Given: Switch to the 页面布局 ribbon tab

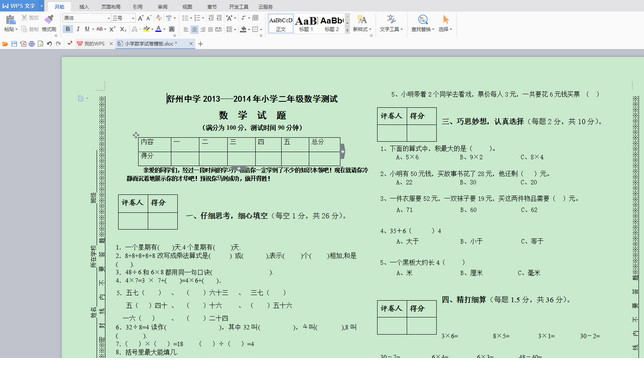Looking at the screenshot, I should click(x=111, y=7).
